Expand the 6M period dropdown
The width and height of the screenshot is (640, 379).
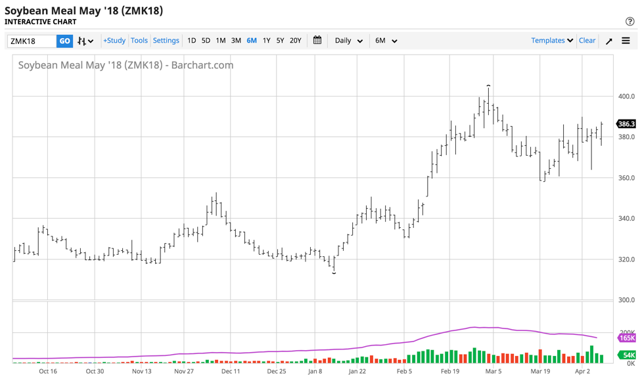(386, 41)
